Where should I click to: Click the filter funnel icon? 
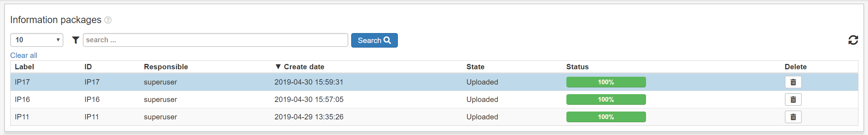[75, 40]
